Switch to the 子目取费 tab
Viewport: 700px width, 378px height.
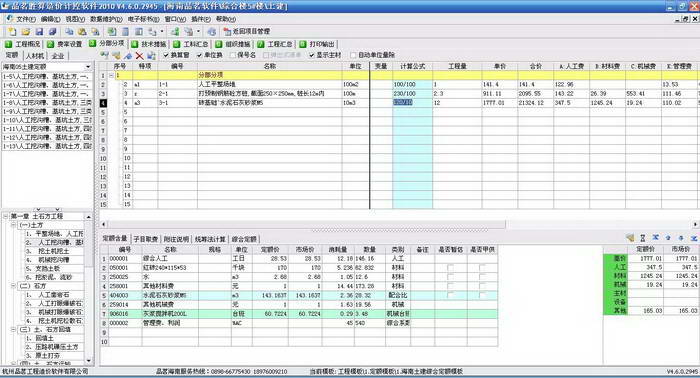(x=146, y=239)
